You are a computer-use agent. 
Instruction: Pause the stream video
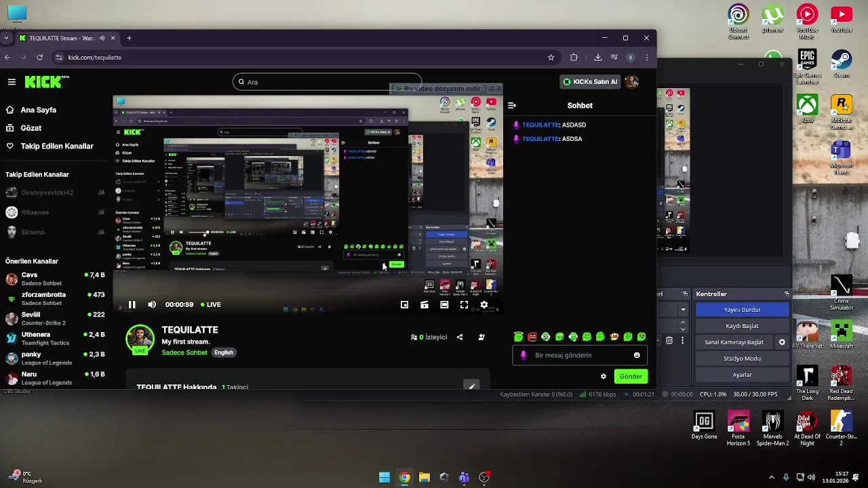click(132, 305)
